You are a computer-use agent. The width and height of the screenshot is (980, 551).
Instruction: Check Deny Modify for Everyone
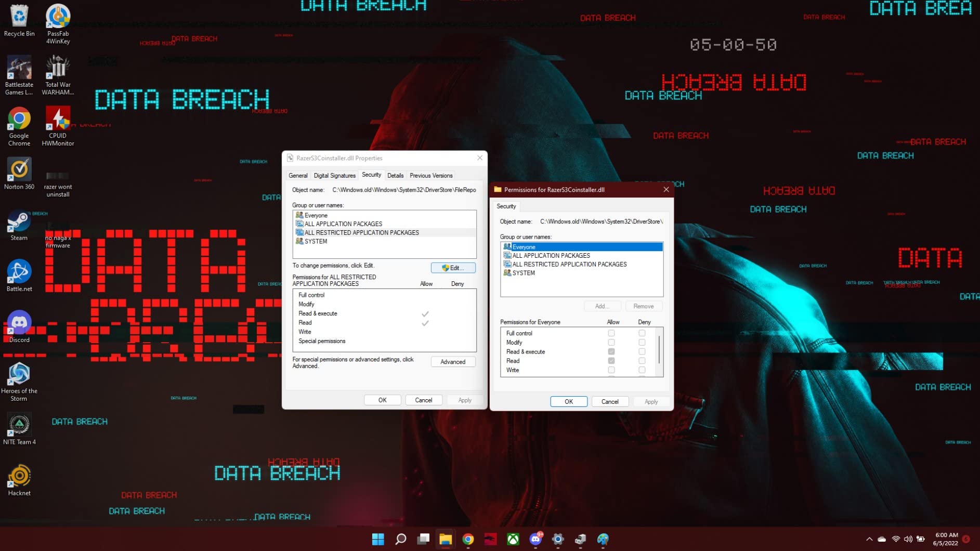[642, 343]
